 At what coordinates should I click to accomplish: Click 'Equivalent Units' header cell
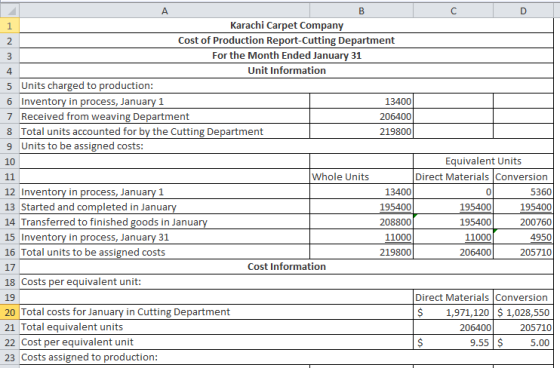pyautogui.click(x=483, y=161)
